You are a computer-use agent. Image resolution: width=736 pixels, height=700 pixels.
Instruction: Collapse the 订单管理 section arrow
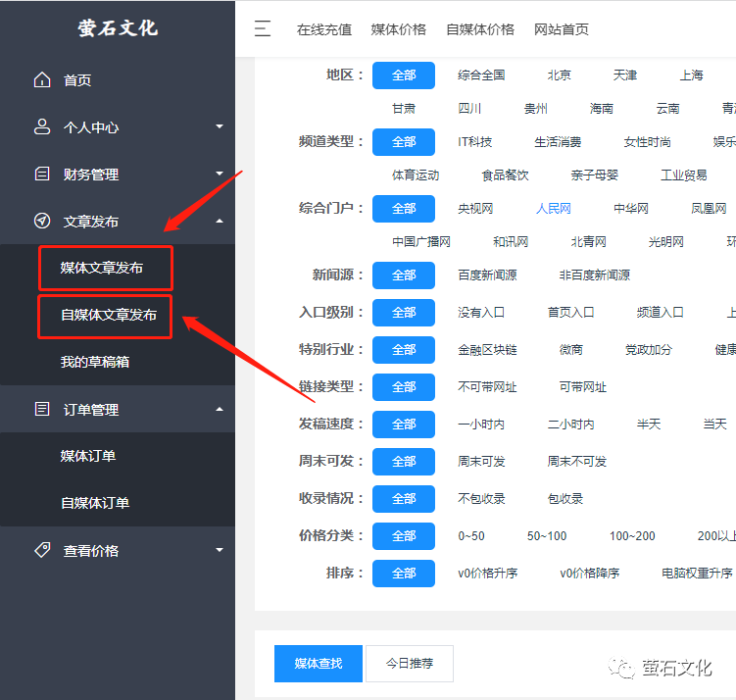pyautogui.click(x=220, y=409)
